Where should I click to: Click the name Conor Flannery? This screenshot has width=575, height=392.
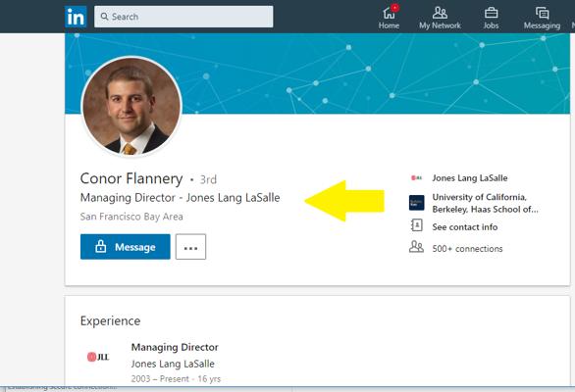point(131,178)
